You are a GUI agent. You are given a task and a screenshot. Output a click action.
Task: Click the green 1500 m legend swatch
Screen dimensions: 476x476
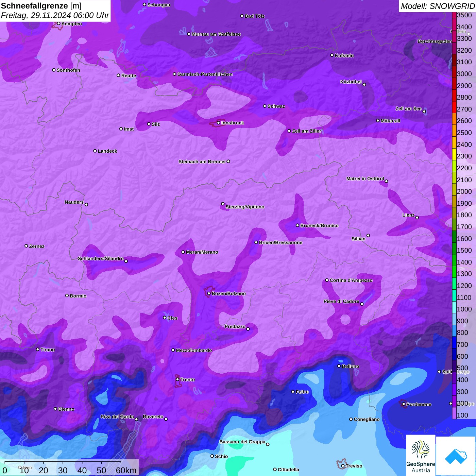(x=454, y=248)
